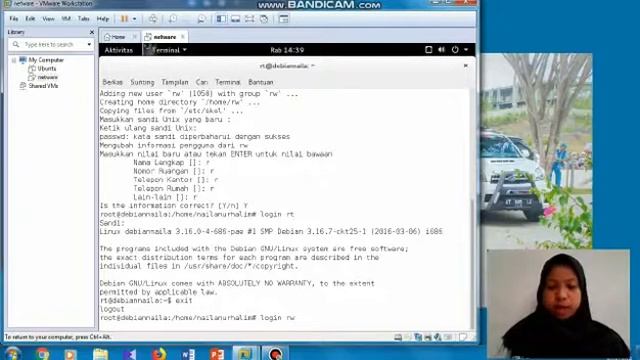Open Google Chrome from the taskbar
The image size is (640, 360).
click(x=42, y=353)
